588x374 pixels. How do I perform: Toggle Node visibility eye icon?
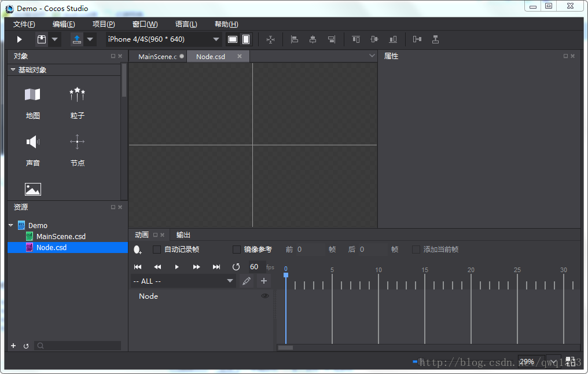pos(265,296)
